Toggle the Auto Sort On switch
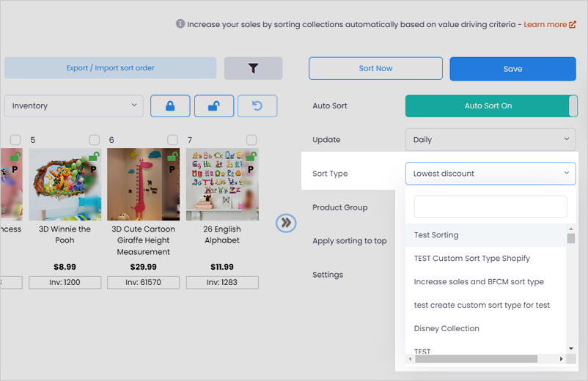This screenshot has width=588, height=381. (x=491, y=106)
